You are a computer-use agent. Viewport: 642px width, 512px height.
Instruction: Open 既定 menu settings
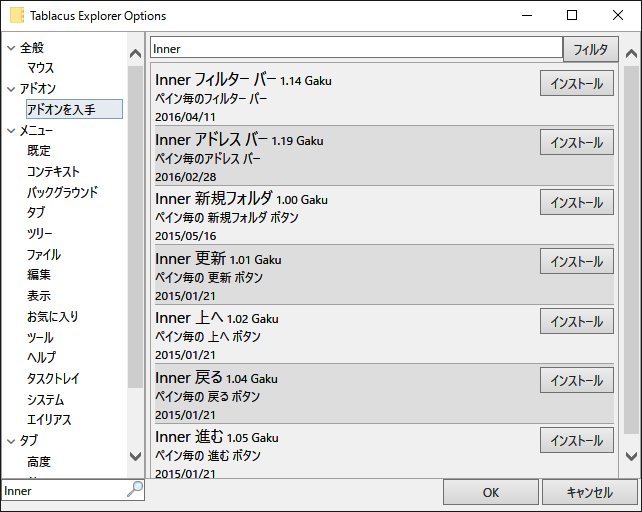[38, 151]
